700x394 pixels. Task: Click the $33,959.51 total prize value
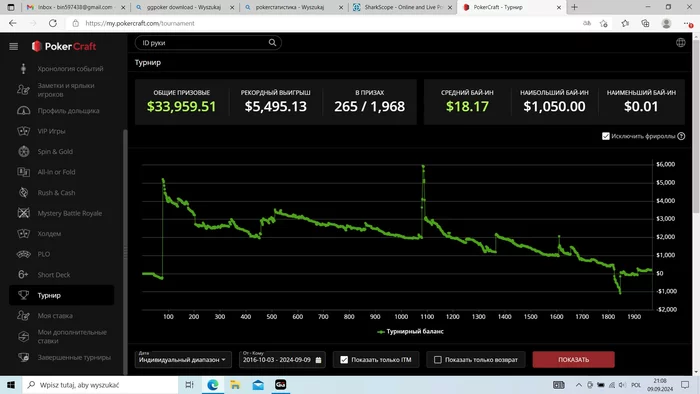[x=181, y=106]
